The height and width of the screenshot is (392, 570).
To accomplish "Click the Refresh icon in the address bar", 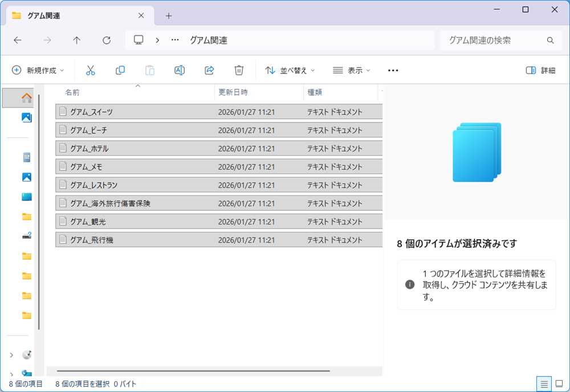I will click(x=106, y=40).
